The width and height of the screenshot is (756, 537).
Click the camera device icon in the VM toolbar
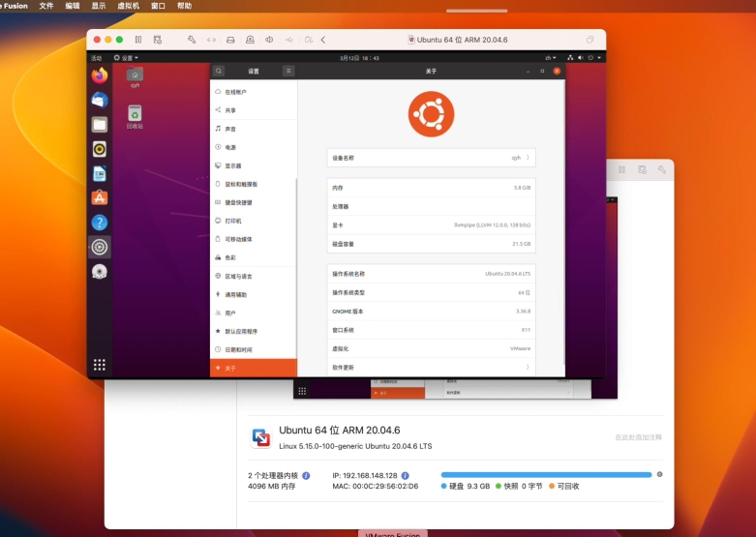(x=250, y=40)
